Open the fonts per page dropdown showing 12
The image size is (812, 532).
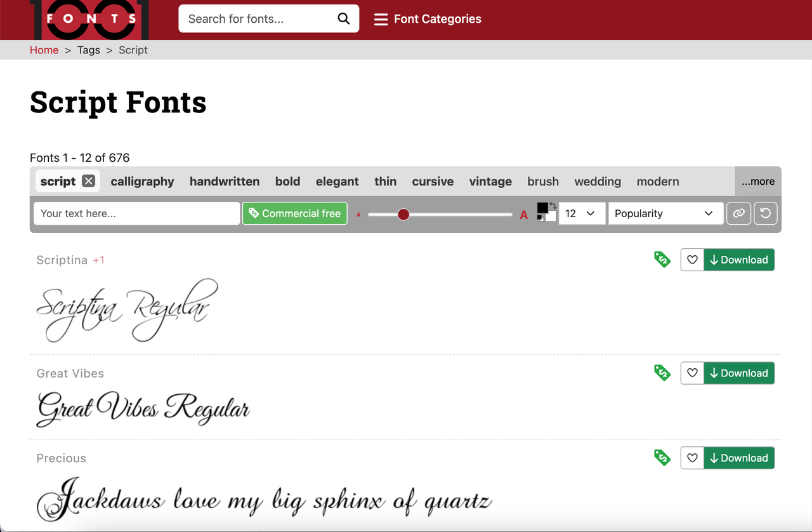[581, 213]
